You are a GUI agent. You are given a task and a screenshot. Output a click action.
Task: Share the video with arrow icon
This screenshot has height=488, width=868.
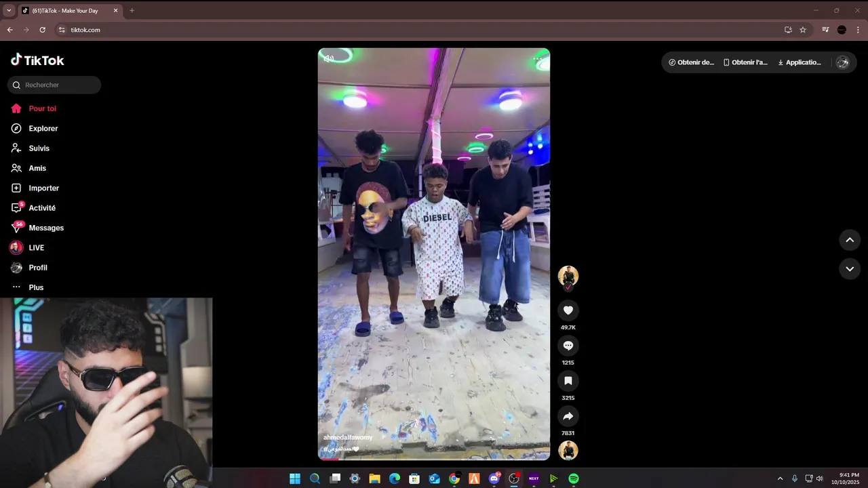(x=568, y=416)
